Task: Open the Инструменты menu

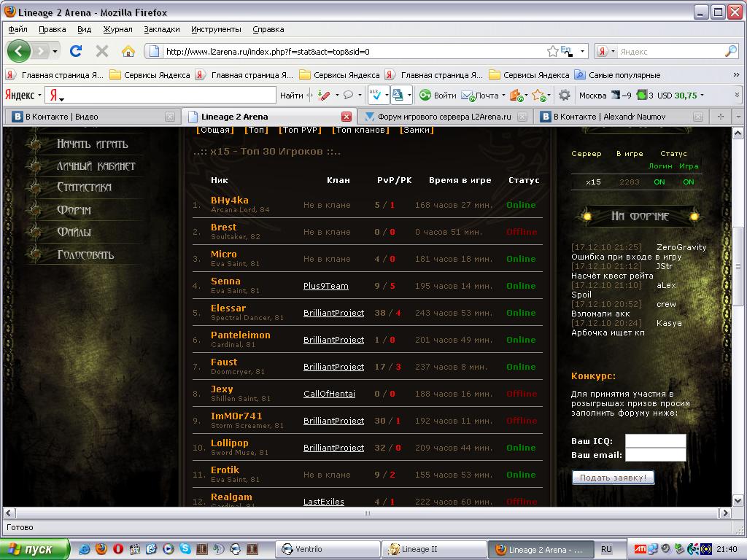Action: coord(216,29)
